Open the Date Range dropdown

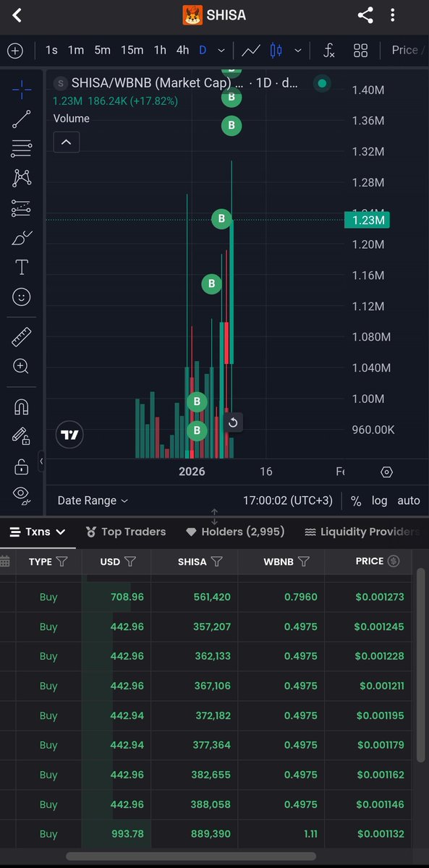tap(93, 501)
